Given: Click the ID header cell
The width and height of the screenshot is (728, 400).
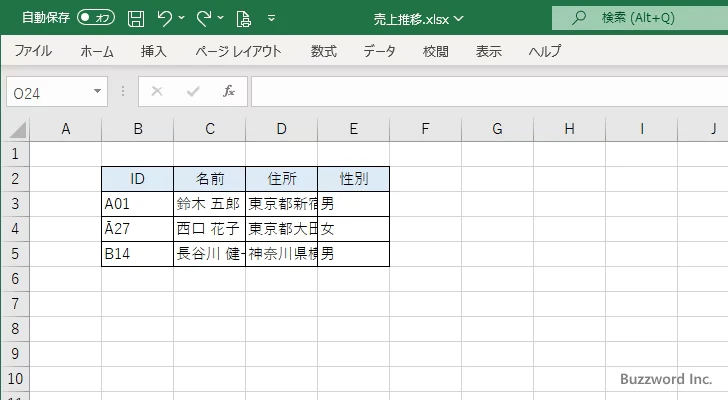Looking at the screenshot, I should pos(137,179).
